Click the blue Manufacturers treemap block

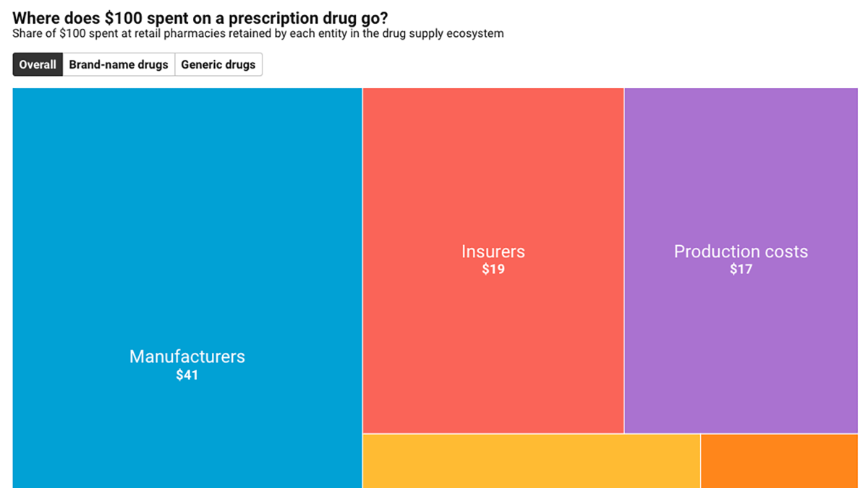pyautogui.click(x=187, y=217)
